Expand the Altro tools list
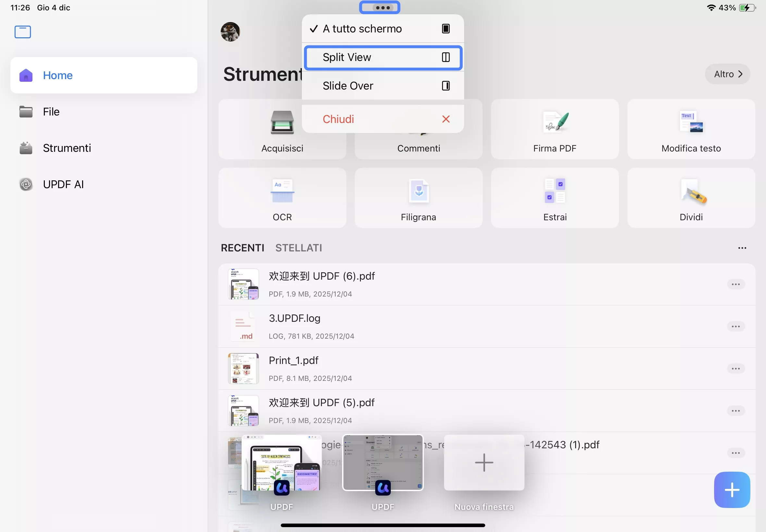 coord(726,74)
